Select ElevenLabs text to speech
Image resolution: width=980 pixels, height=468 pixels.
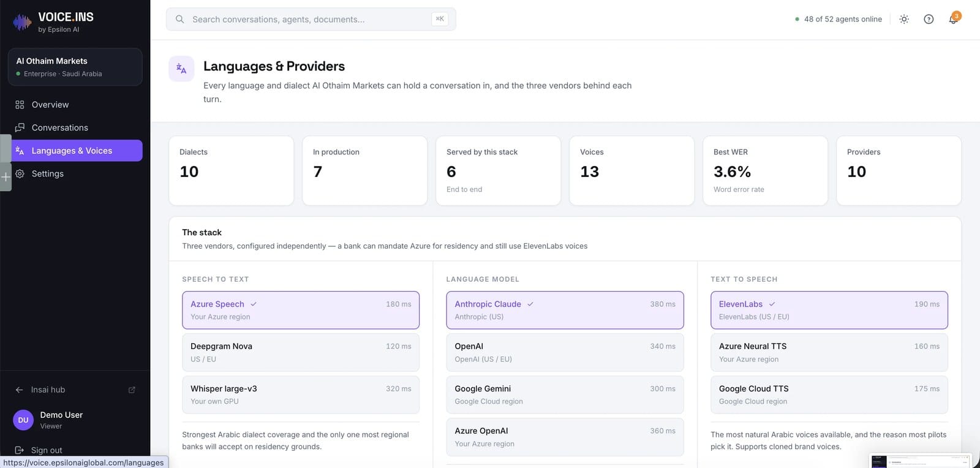point(829,310)
